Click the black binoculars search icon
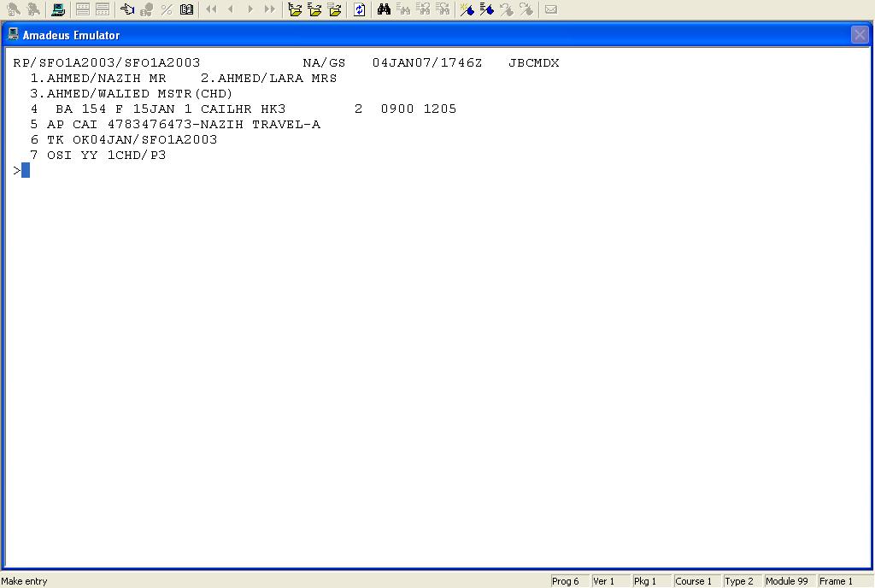The height and width of the screenshot is (588, 875). (384, 9)
